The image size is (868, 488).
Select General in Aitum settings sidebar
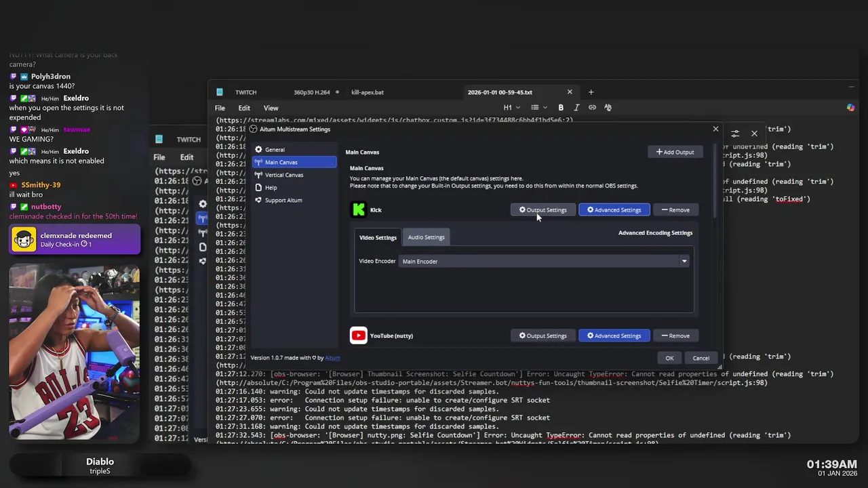point(294,149)
